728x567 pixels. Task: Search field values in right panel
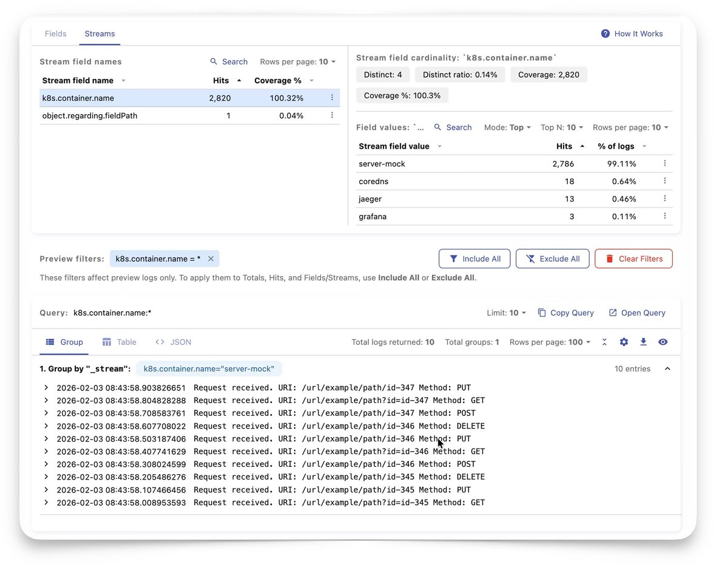(x=453, y=127)
